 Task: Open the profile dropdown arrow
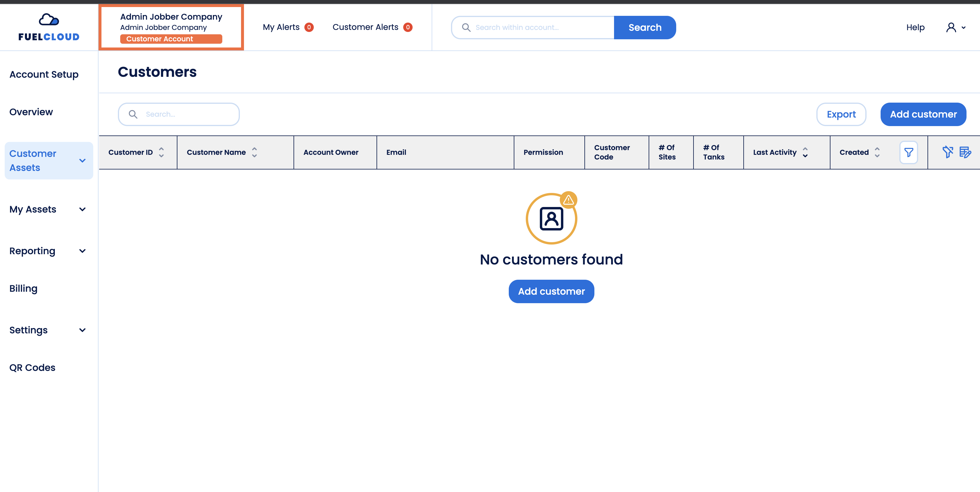[964, 28]
